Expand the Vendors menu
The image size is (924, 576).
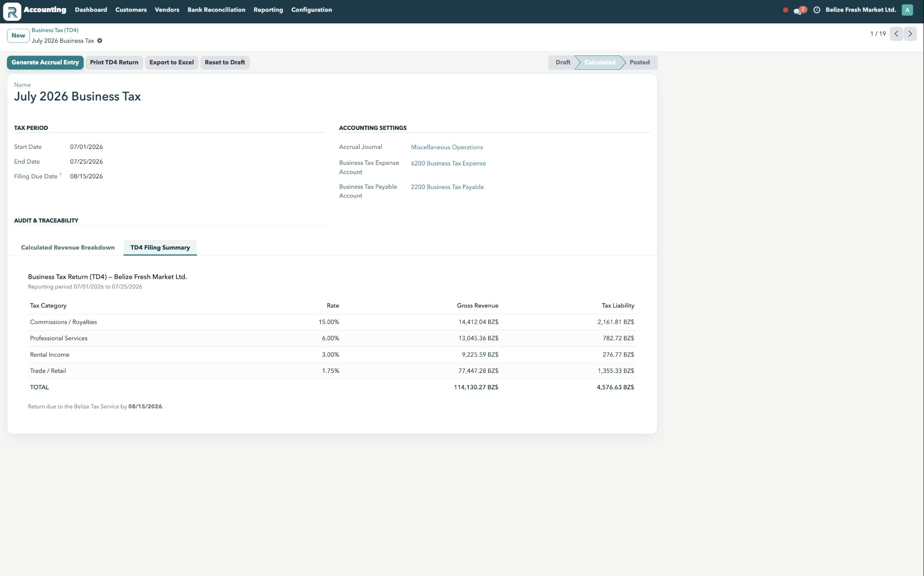(x=167, y=10)
